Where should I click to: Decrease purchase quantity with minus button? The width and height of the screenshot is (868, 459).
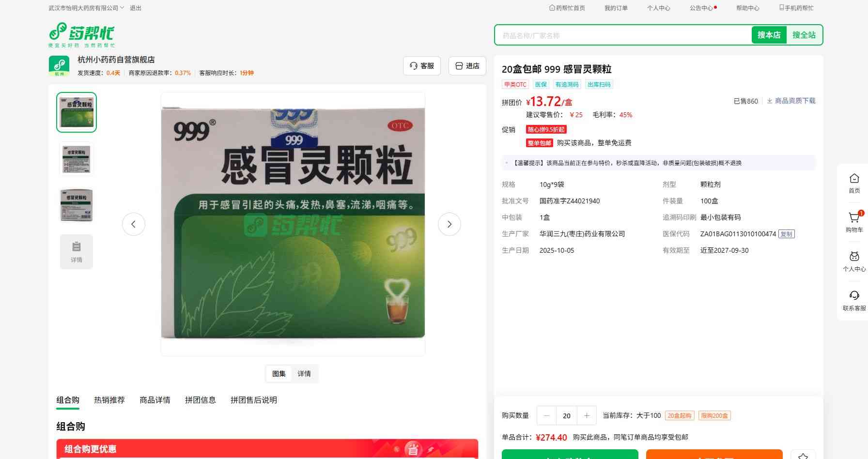pyautogui.click(x=547, y=415)
